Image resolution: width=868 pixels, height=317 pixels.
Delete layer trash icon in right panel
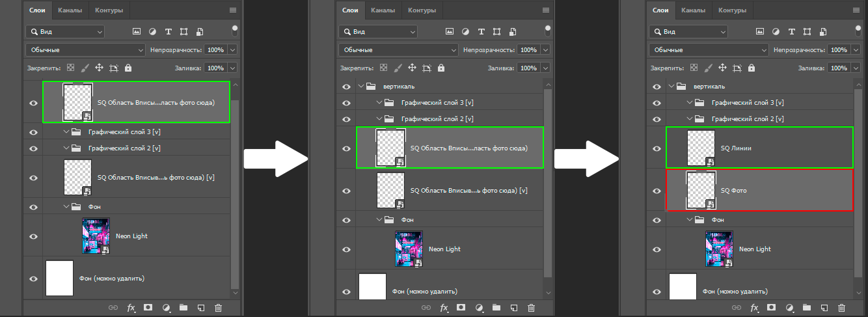842,307
